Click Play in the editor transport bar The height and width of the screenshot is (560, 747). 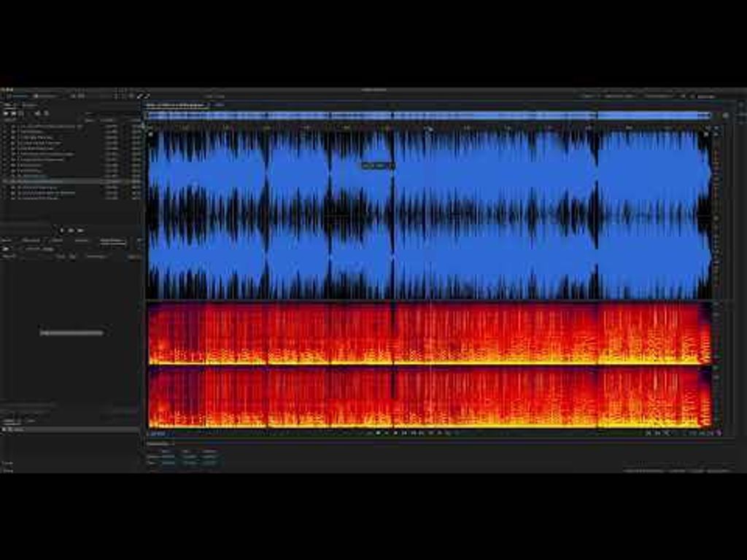(x=387, y=433)
